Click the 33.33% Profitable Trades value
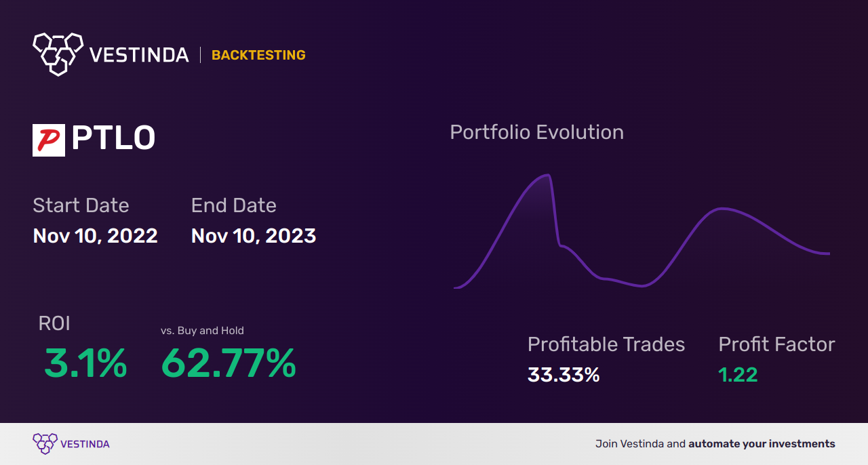 pyautogui.click(x=564, y=375)
